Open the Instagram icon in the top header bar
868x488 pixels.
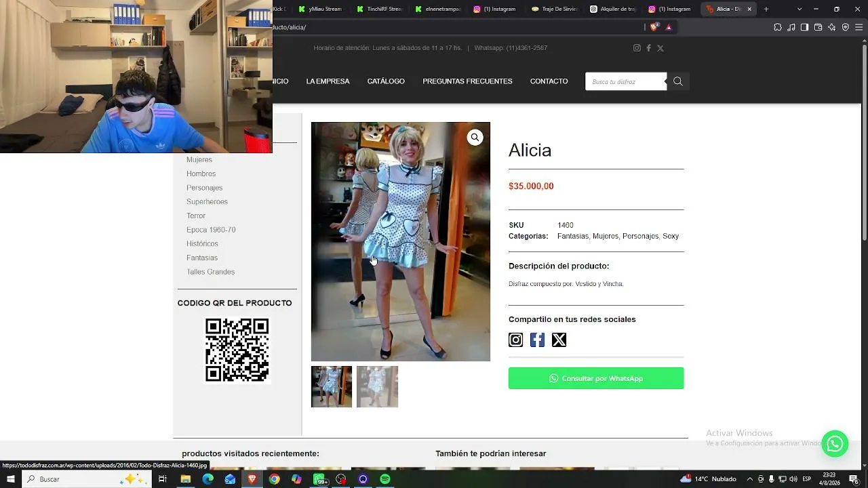click(637, 48)
